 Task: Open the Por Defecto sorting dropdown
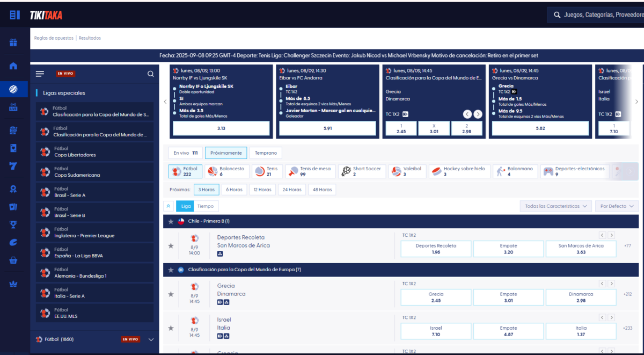[617, 206]
